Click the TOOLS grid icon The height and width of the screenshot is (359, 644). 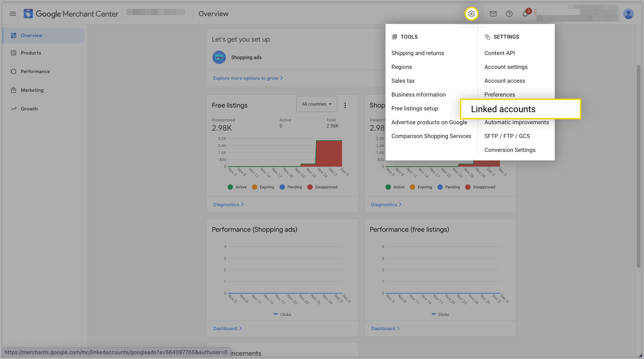pos(394,37)
